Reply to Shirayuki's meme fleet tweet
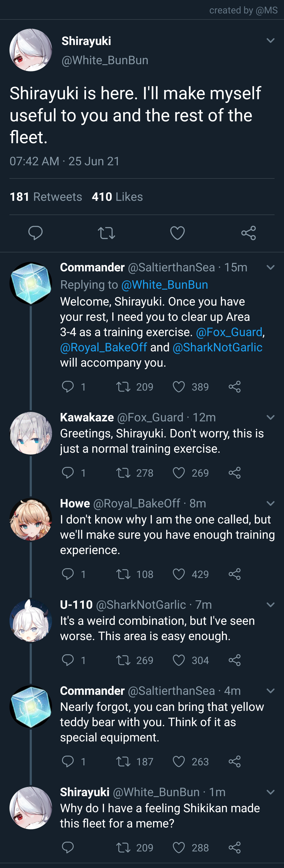The width and height of the screenshot is (284, 868). [69, 848]
